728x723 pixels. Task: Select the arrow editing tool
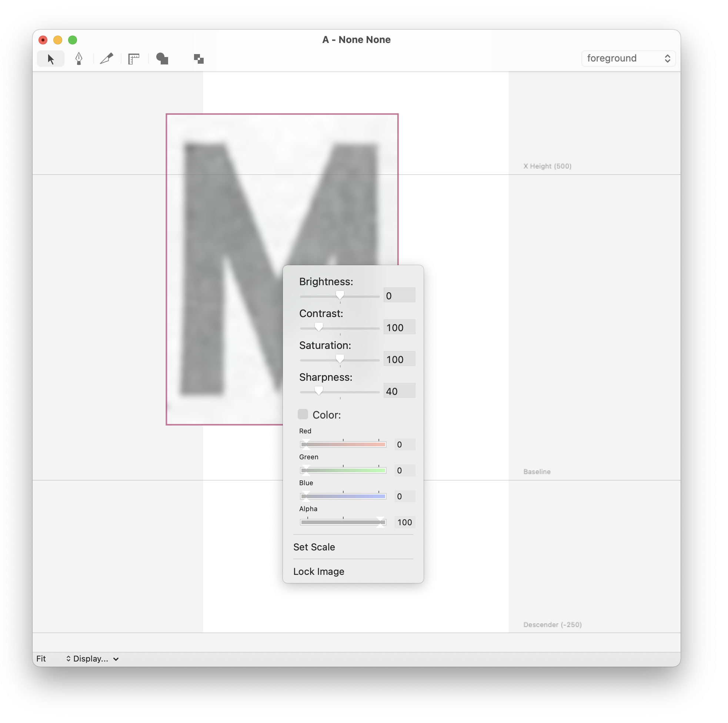tap(50, 59)
